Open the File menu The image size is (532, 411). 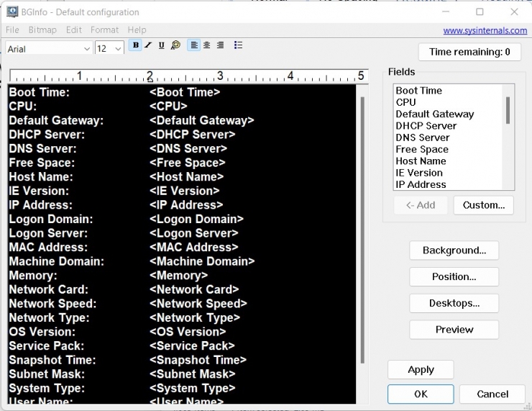point(12,30)
